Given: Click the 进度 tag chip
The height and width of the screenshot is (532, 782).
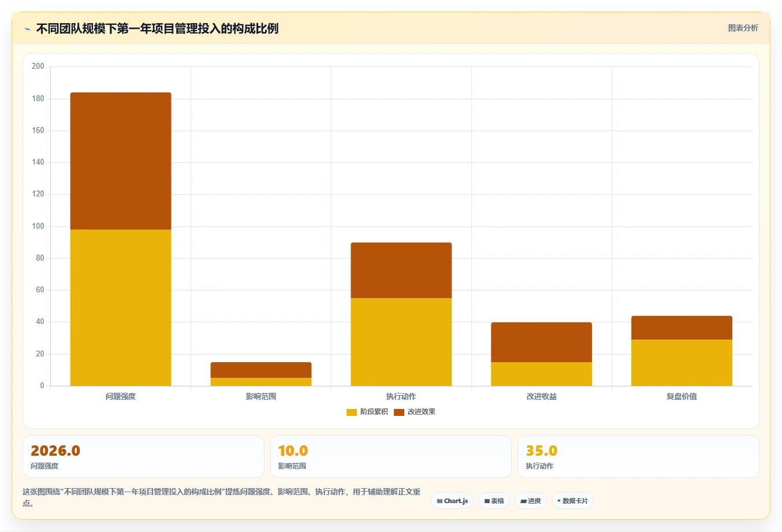Looking at the screenshot, I should [531, 501].
